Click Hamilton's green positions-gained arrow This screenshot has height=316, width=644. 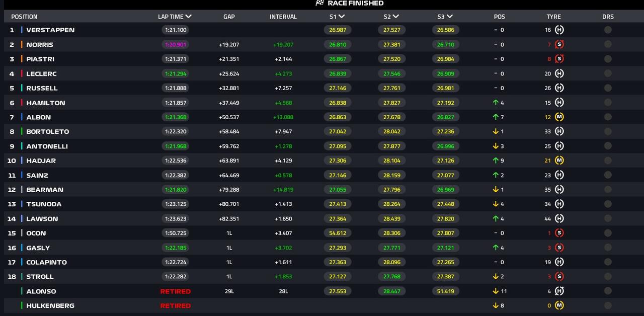click(496, 103)
